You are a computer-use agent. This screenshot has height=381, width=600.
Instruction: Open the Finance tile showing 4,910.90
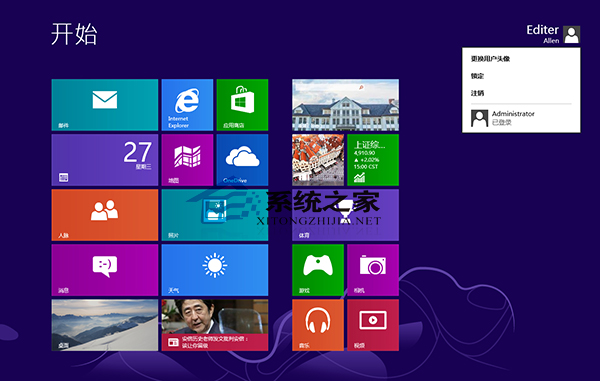click(373, 160)
